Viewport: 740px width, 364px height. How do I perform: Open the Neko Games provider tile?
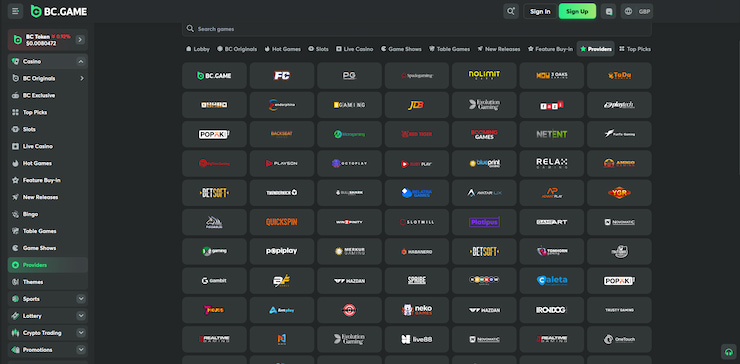coord(417,310)
